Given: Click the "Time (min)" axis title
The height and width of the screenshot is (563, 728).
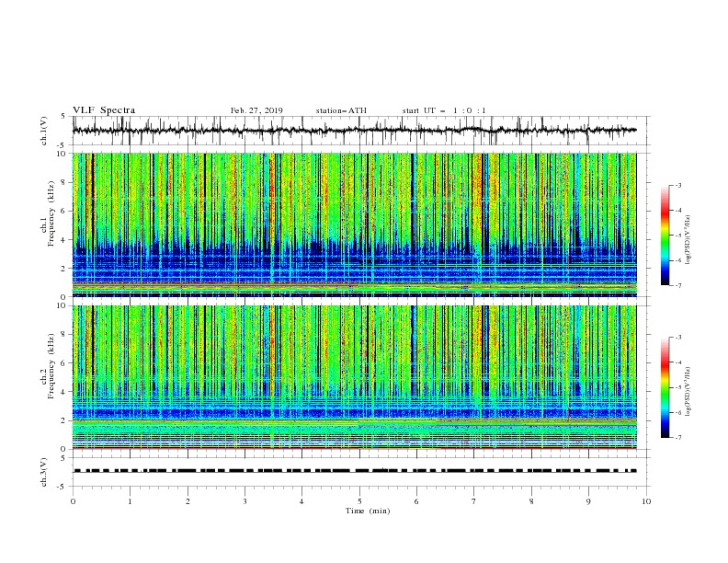Looking at the screenshot, I should point(368,511).
